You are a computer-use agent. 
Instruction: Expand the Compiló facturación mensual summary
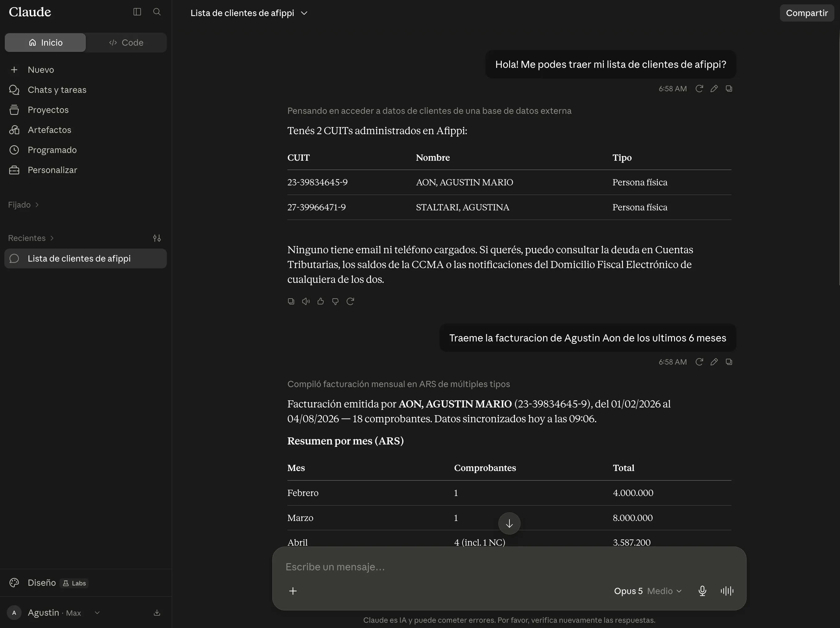coord(398,384)
